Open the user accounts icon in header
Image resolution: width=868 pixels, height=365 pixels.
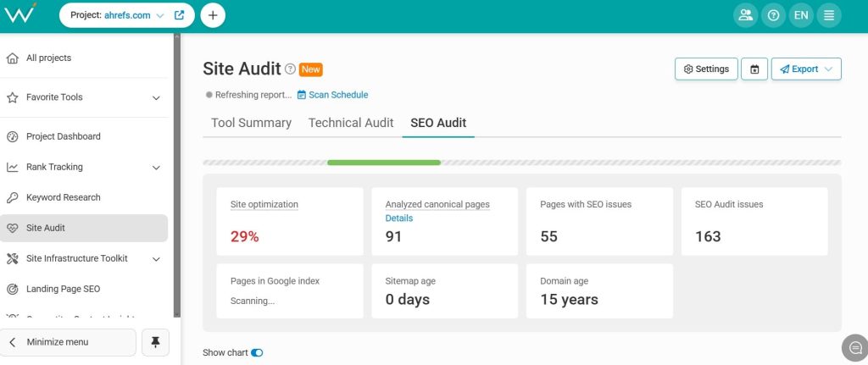pos(745,15)
